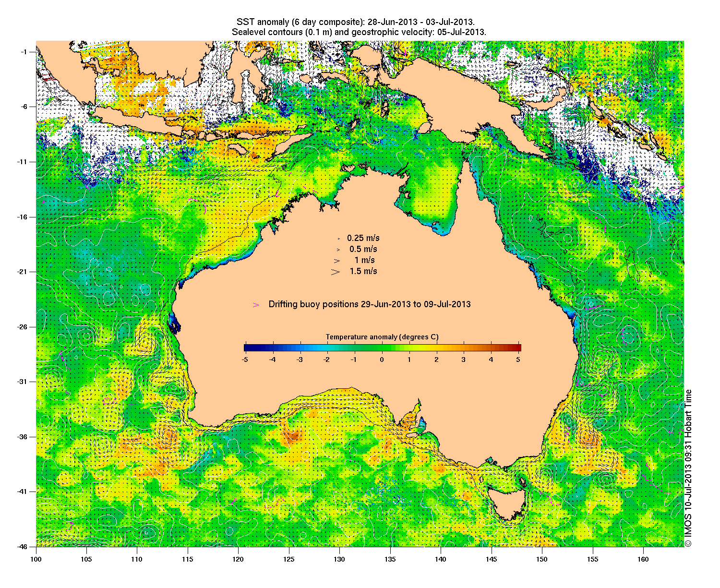Click longitude axis label 105
The image size is (720, 588).
86,559
